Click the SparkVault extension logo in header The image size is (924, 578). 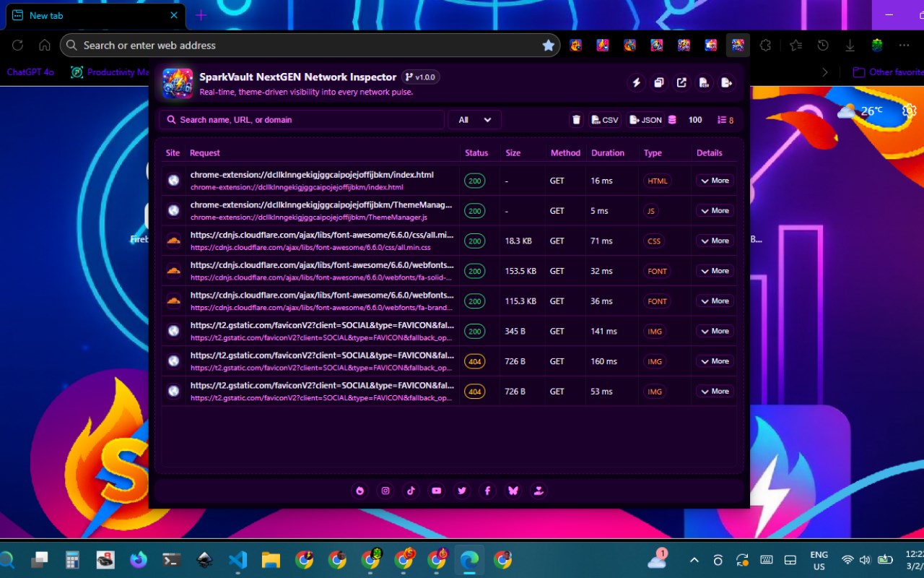[x=178, y=83]
